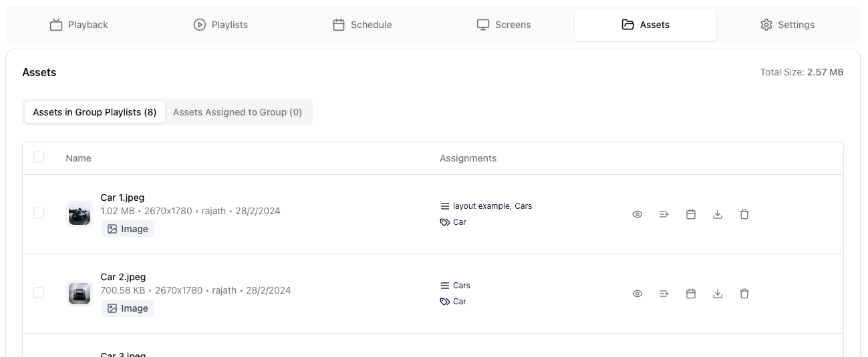868x357 pixels.
Task: Go to the Schedule tab
Action: (x=362, y=25)
